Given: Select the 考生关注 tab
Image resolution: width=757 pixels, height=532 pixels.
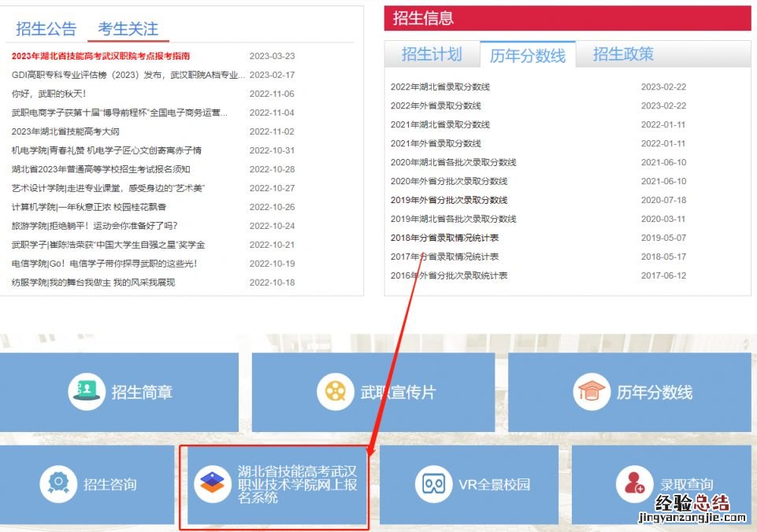Looking at the screenshot, I should [128, 29].
